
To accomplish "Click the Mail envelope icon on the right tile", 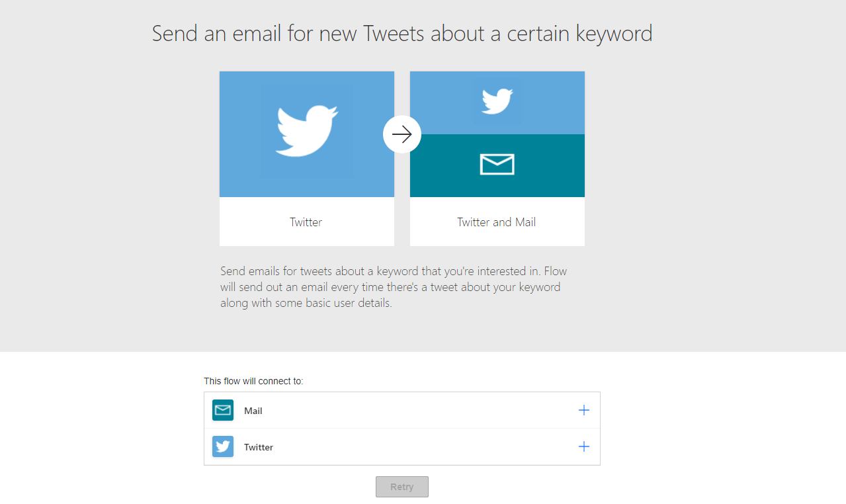I will tap(497, 165).
